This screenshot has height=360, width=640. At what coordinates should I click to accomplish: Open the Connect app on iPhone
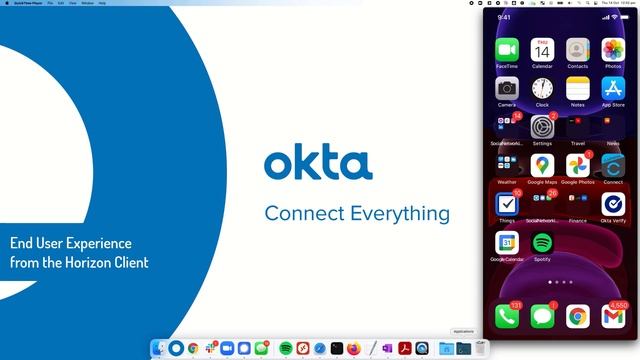tap(613, 166)
